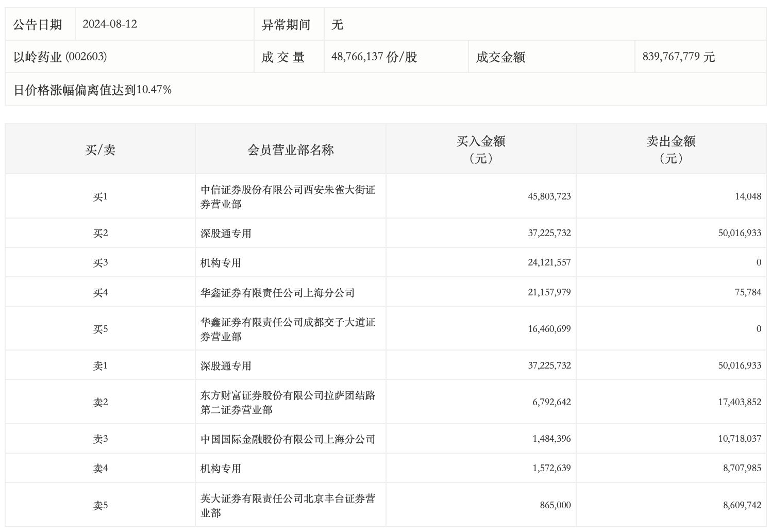Click the sell amount 17,403,852
This screenshot has height=532, width=771.
739,402
